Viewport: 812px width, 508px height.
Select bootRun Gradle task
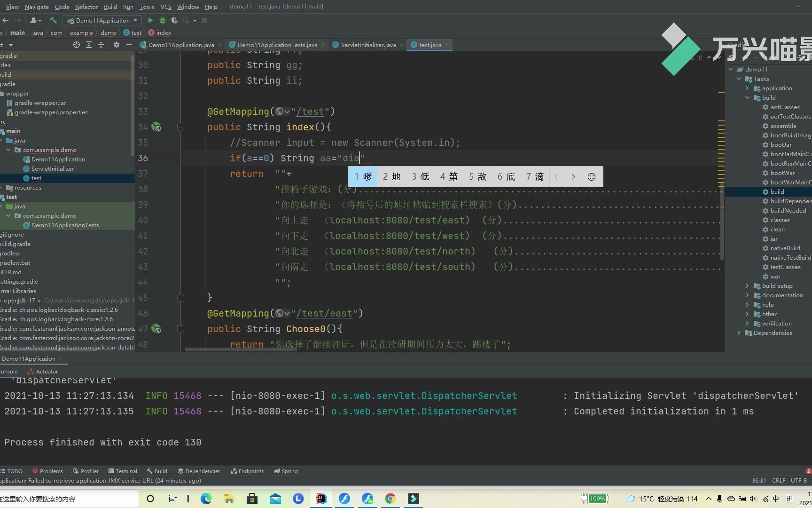coord(790,164)
